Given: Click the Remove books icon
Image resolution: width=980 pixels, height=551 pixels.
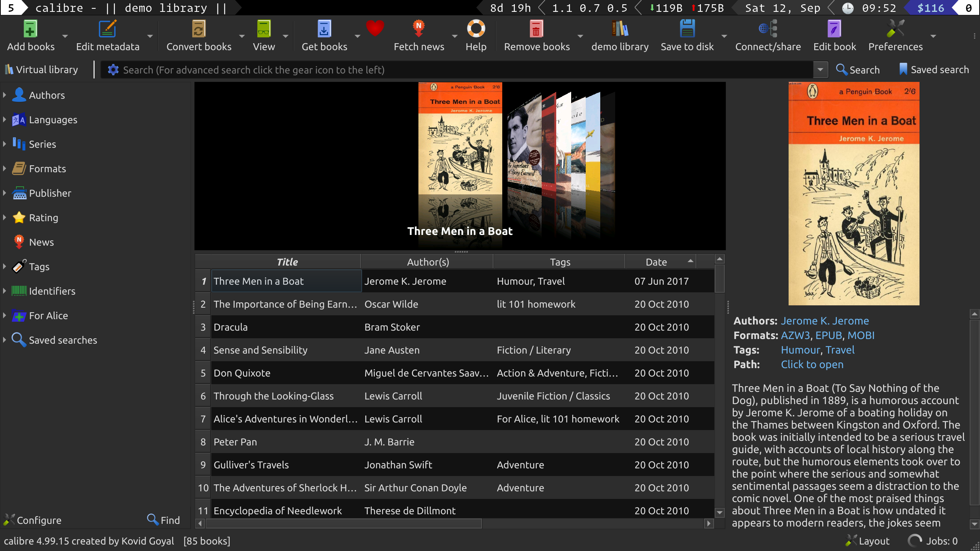Looking at the screenshot, I should pyautogui.click(x=536, y=29).
